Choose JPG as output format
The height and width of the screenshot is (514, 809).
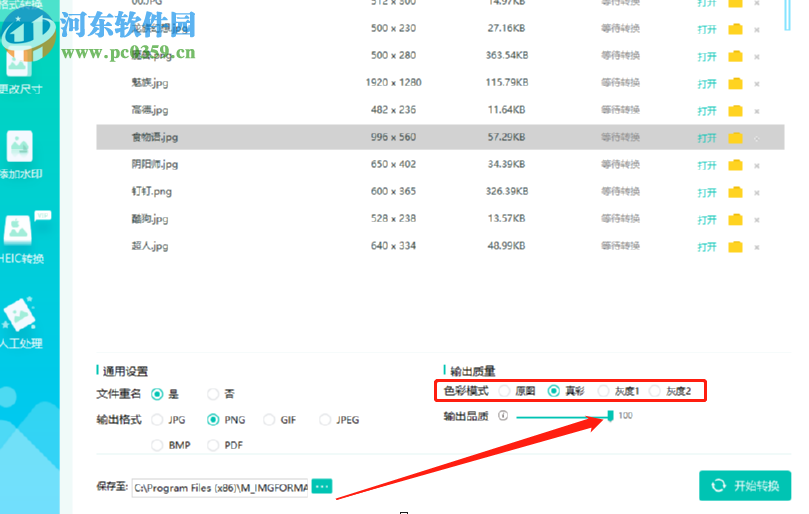point(157,420)
